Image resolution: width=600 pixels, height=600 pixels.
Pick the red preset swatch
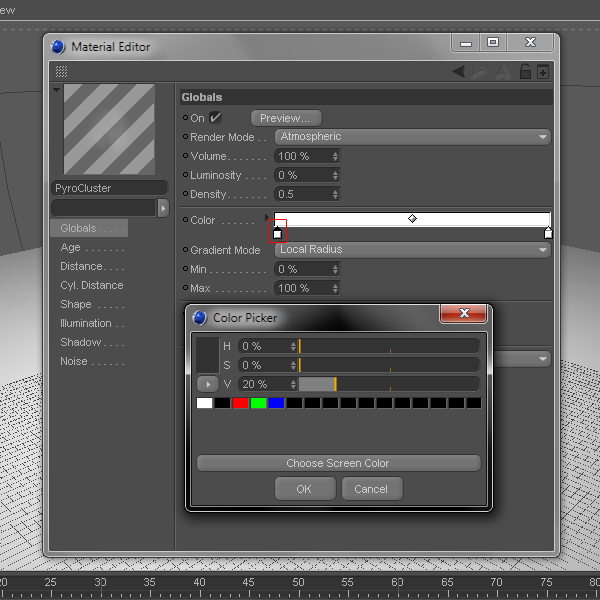[240, 403]
